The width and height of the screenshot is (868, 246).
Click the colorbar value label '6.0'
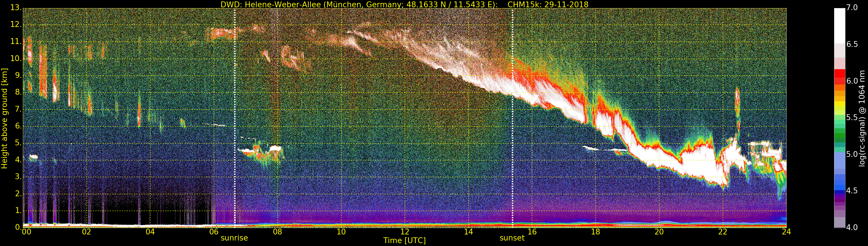point(852,81)
